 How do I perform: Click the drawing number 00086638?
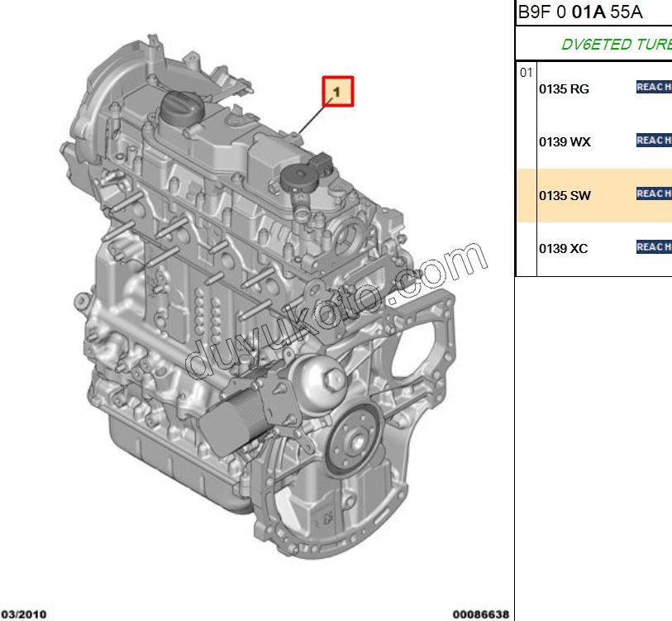pyautogui.click(x=482, y=613)
